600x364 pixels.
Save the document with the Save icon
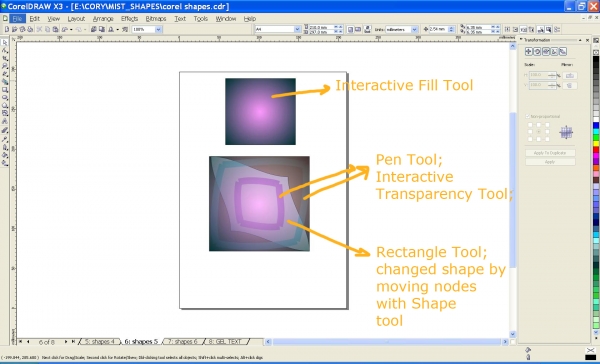(x=22, y=29)
